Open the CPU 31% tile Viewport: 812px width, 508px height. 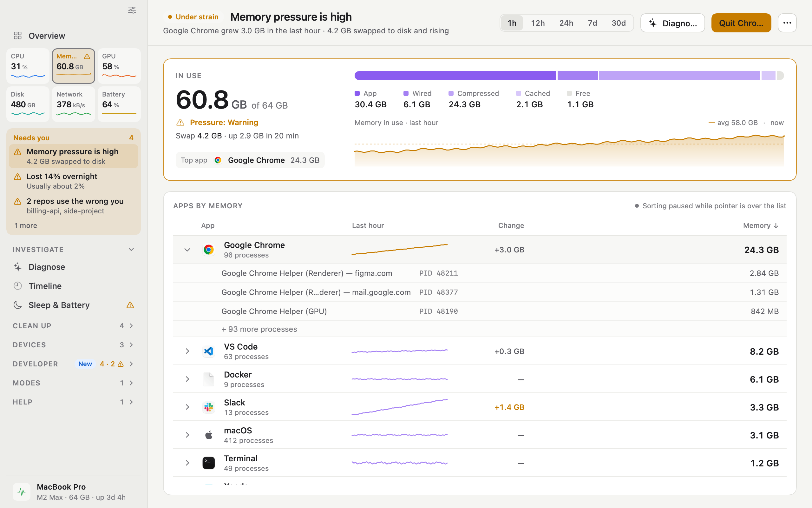tap(28, 66)
